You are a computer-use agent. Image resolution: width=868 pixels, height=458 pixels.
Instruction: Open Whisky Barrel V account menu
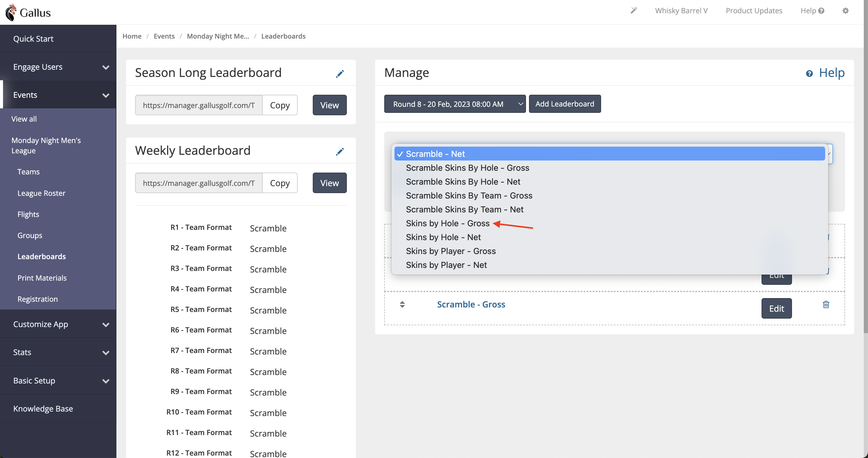681,11
